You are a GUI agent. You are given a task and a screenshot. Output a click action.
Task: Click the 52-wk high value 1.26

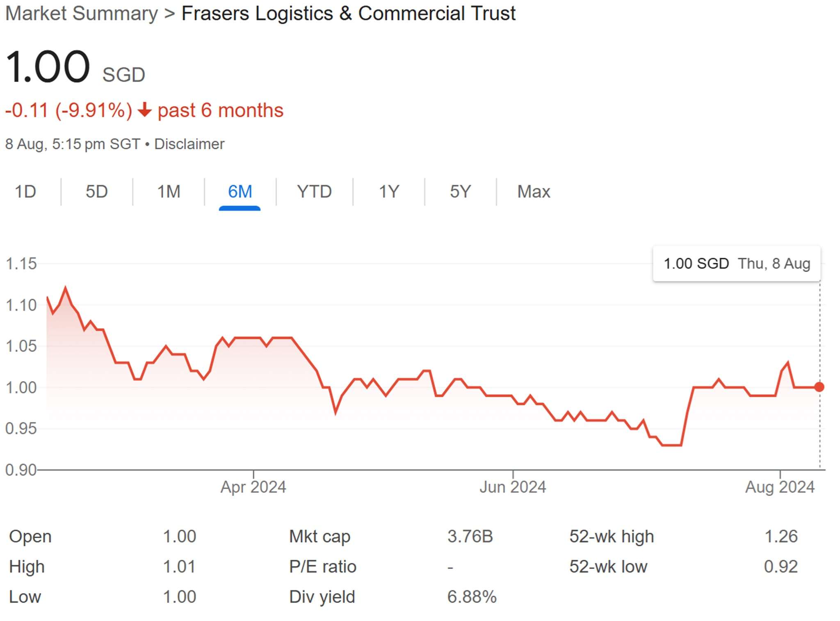click(x=781, y=537)
